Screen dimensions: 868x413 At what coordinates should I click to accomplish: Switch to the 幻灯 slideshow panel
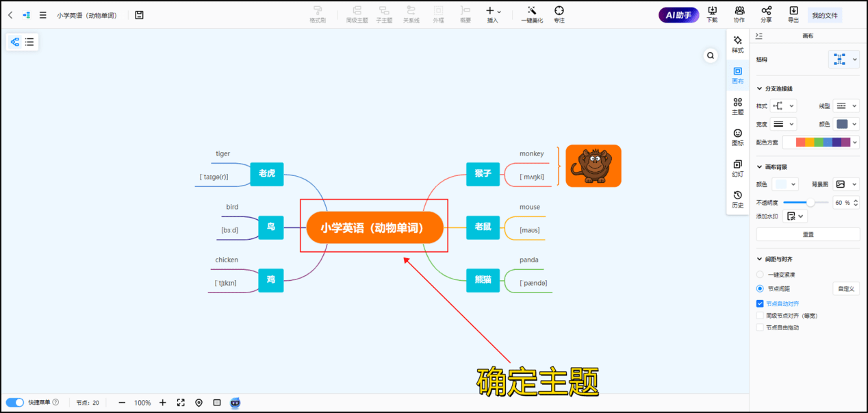[738, 169]
